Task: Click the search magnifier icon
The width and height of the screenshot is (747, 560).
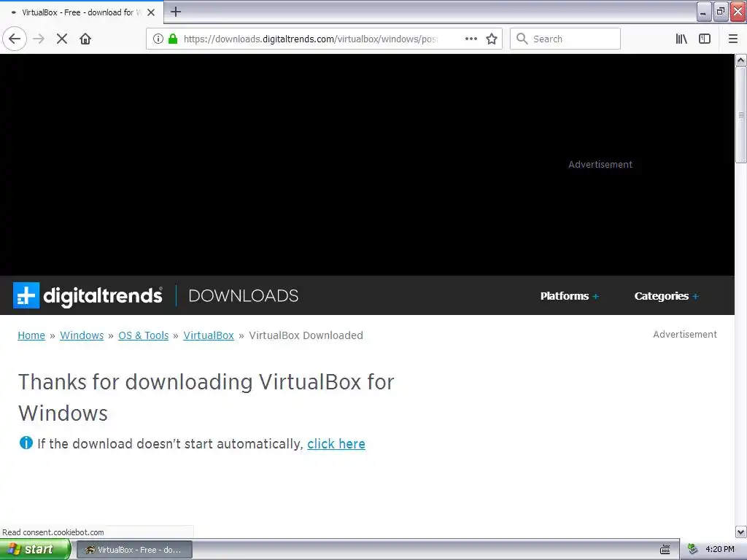Action: coord(522,39)
